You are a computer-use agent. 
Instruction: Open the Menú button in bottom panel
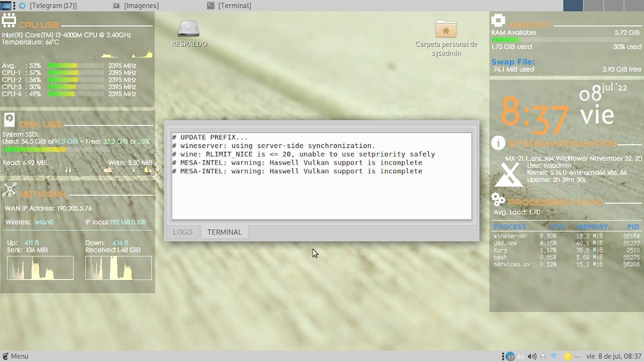15,356
